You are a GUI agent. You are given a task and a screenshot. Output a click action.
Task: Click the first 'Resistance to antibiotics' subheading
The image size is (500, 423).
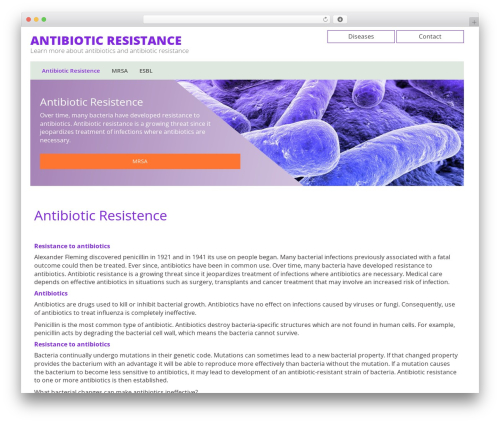tap(72, 246)
